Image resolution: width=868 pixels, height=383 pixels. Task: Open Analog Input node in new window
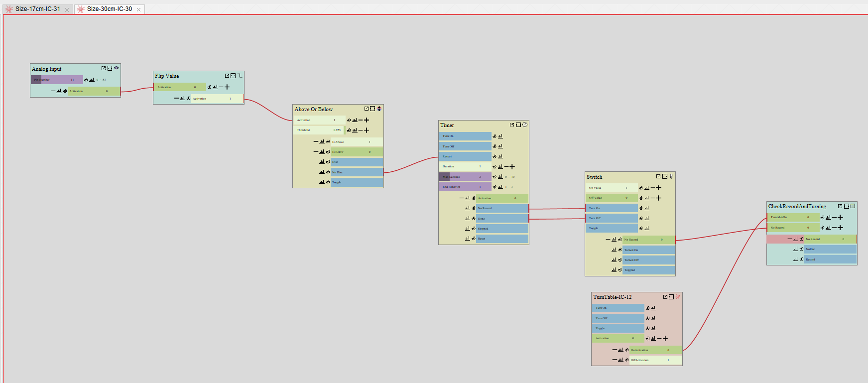(104, 68)
